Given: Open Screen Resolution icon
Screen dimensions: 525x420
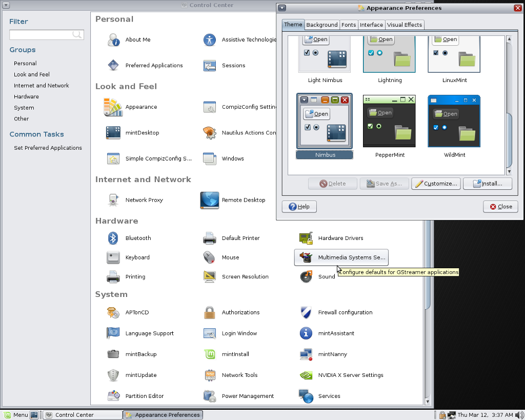Looking at the screenshot, I should point(210,276).
